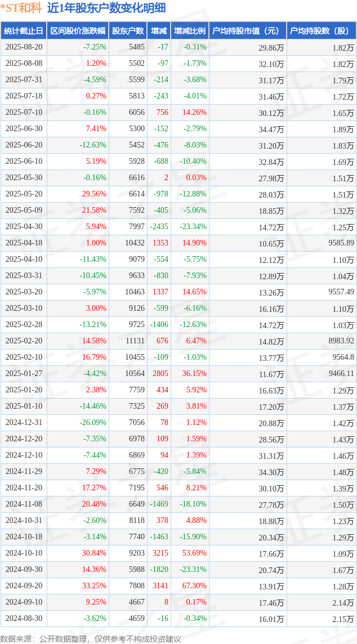The image size is (357, 644).
Task: Select the 股东户数 column header
Action: [128, 31]
